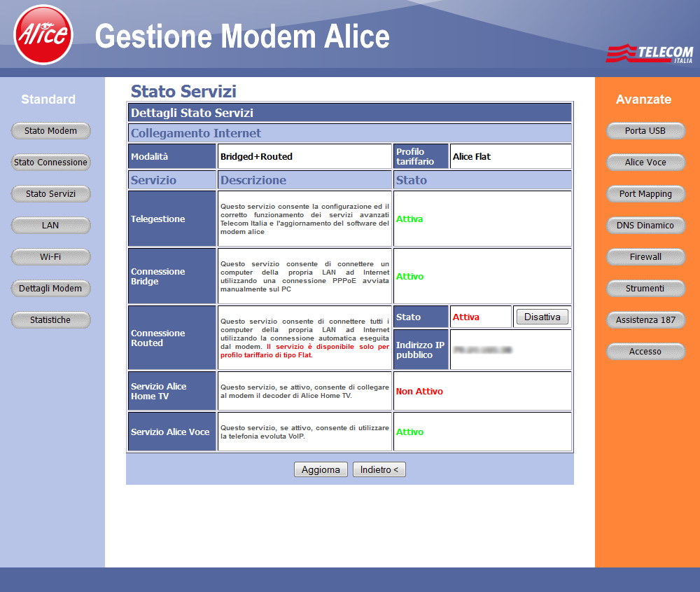Open the Accesso page
Viewport: 700px width, 592px height.
pyautogui.click(x=645, y=352)
